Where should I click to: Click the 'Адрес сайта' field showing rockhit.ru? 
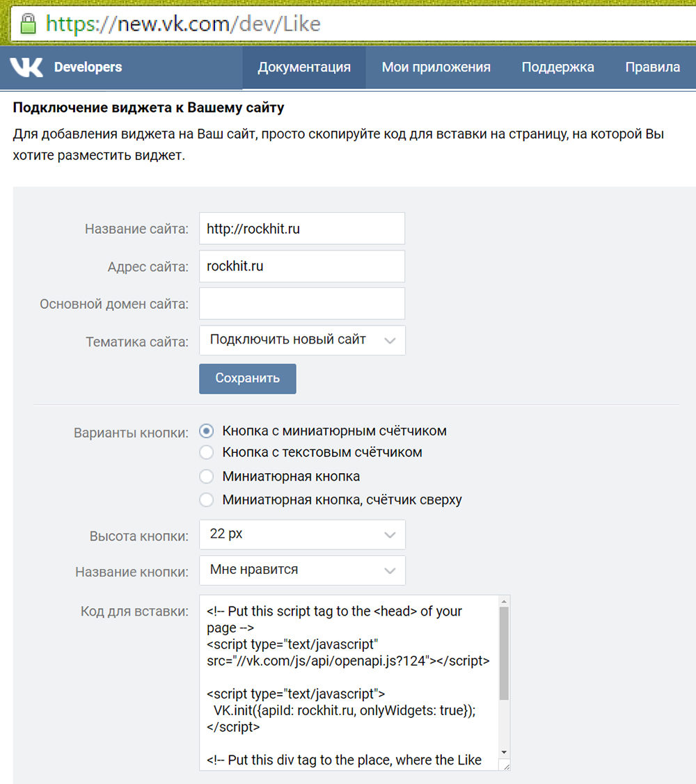(302, 266)
